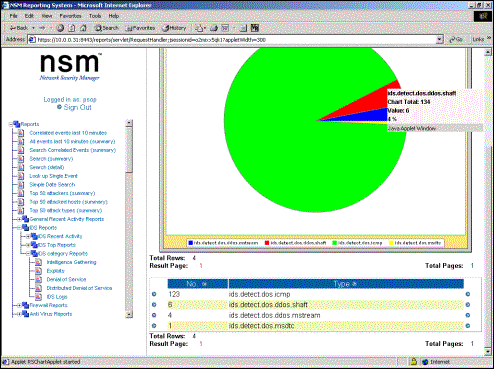This screenshot has height=369, width=494.
Task: Click the Top 50 attackers report icon
Action: coord(21,193)
